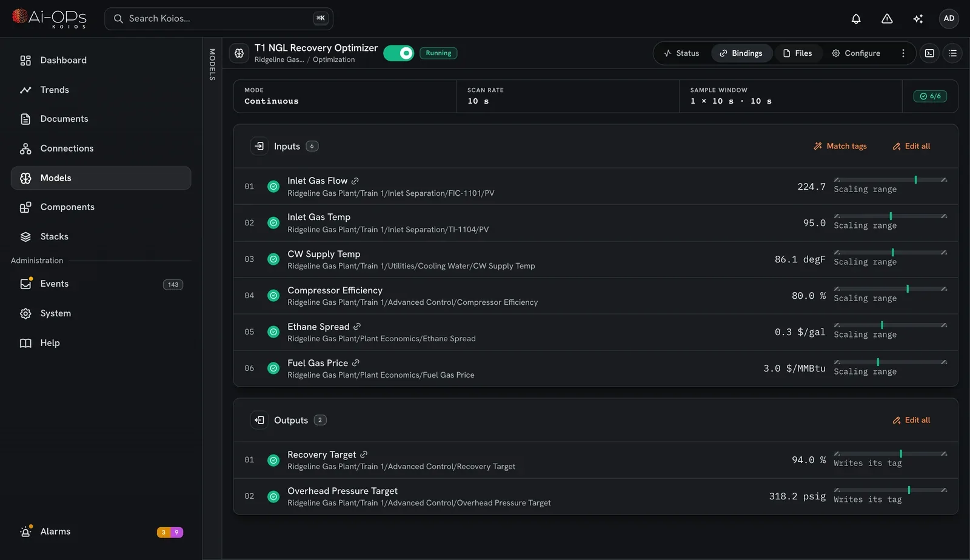Click the link icon next to Recovery Target
The image size is (970, 560).
tap(364, 455)
